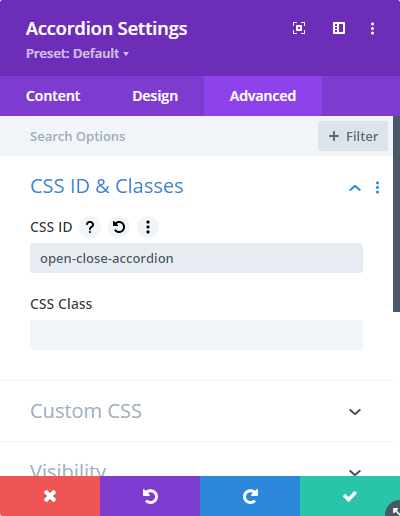Click the expand modal fullscreen icon
This screenshot has height=516, width=400.
point(299,28)
